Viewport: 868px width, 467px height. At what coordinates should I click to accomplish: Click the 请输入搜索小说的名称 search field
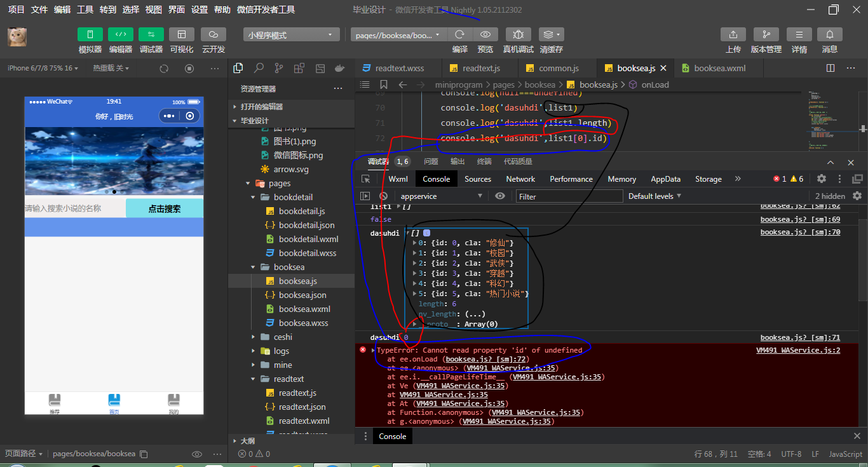pos(75,208)
